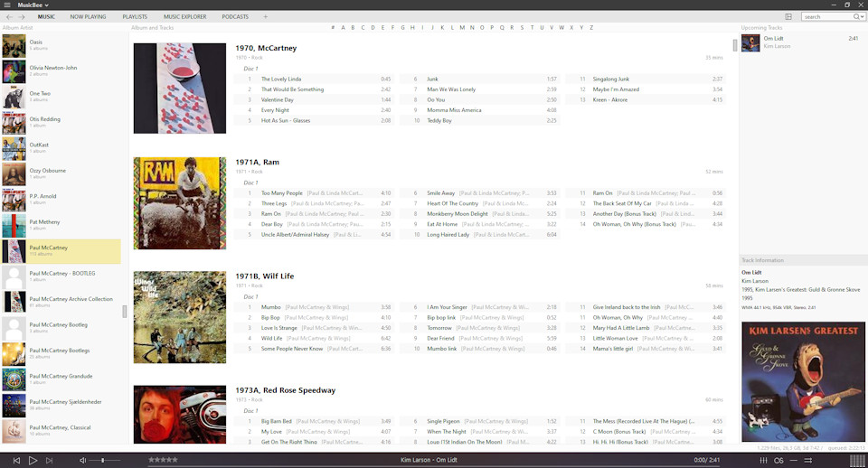Click the Red Rose Speedway album cover
This screenshot has width=868, height=468.
coord(180,415)
